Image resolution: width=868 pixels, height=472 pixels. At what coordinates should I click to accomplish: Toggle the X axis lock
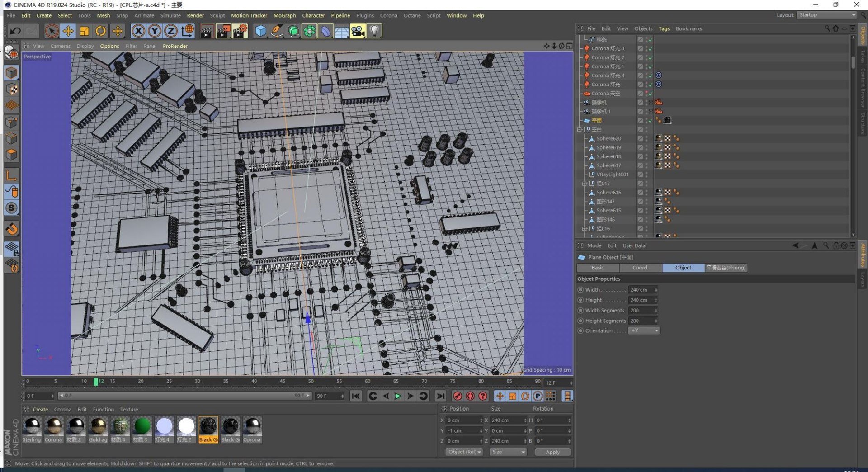138,31
